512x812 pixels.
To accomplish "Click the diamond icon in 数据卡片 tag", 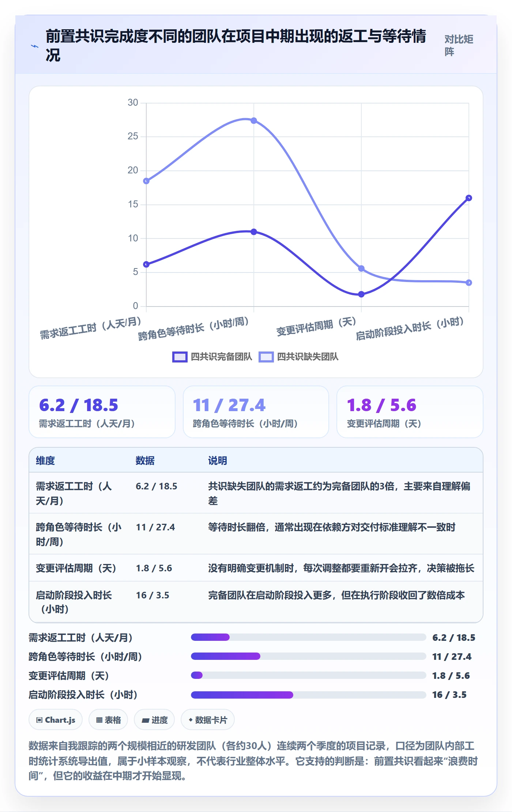I will [x=191, y=720].
